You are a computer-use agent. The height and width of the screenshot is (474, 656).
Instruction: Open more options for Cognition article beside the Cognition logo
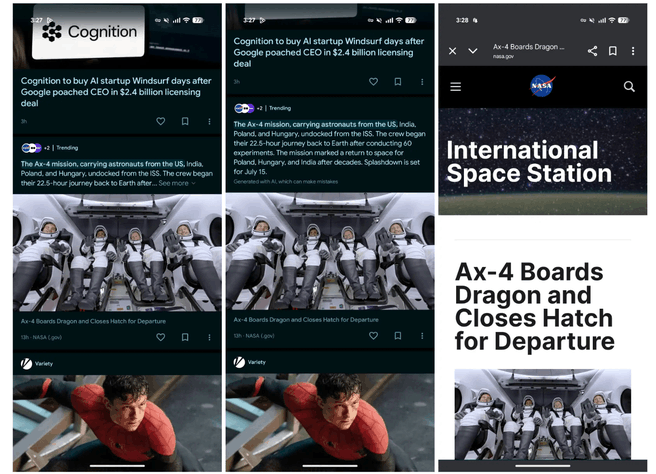pos(209,121)
